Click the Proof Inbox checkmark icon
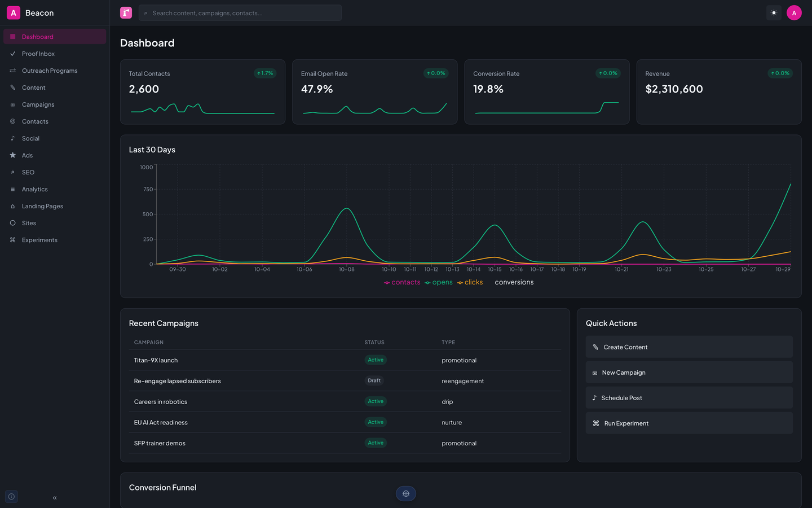The width and height of the screenshot is (812, 508). tap(12, 54)
